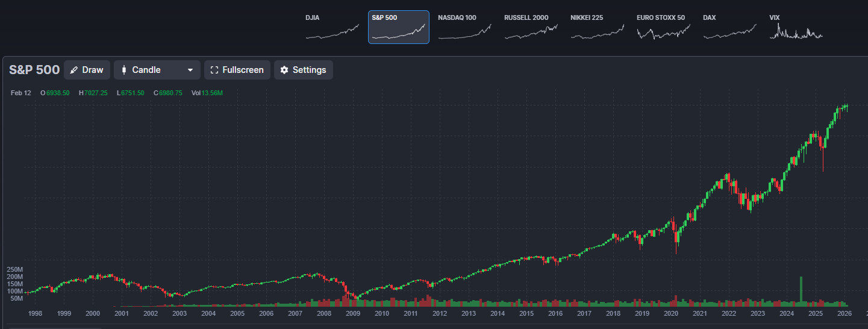Switch to the RUSSELL 2000 index

click(531, 27)
